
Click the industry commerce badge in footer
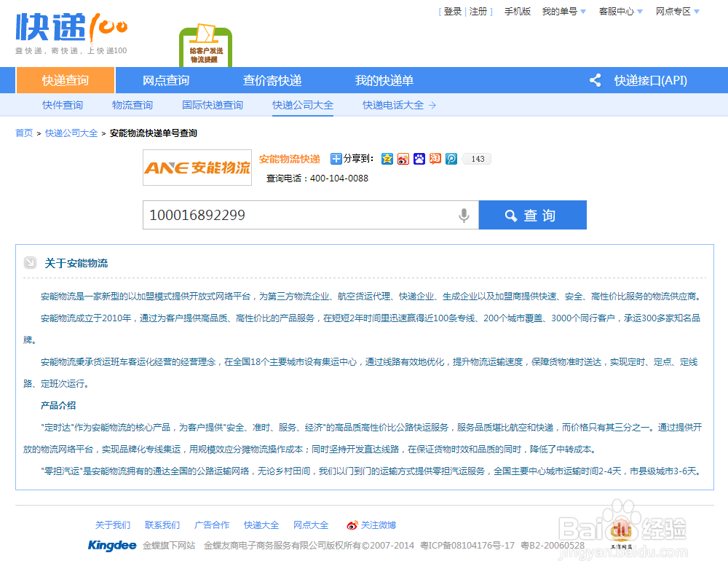point(621,533)
